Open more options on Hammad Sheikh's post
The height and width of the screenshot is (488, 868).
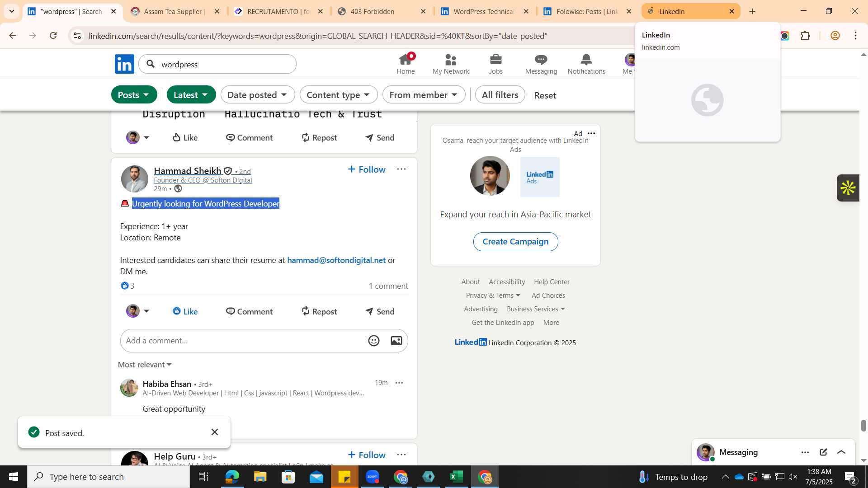click(x=401, y=169)
